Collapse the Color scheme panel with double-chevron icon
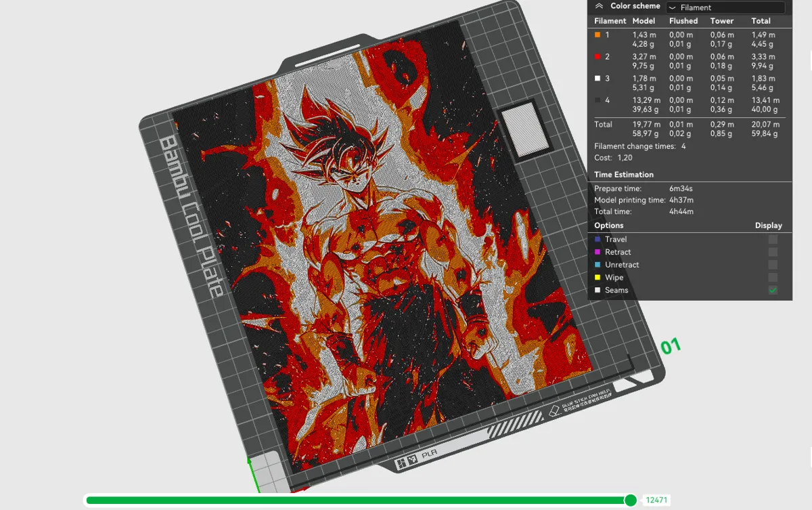The width and height of the screenshot is (812, 510). 599,6
